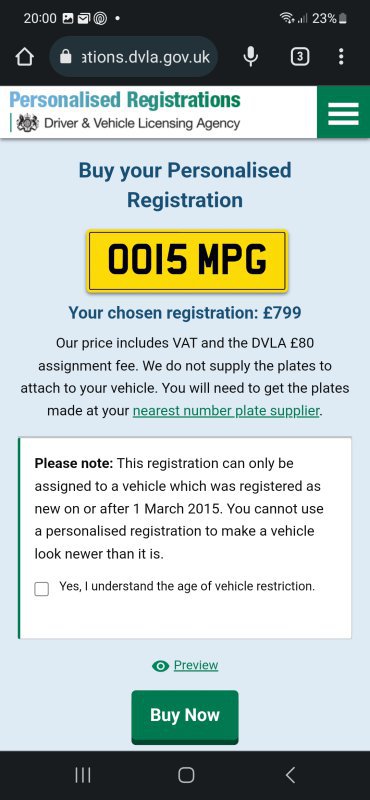Tap the padlock site security icon
Image resolution: width=370 pixels, height=800 pixels.
coord(66,57)
